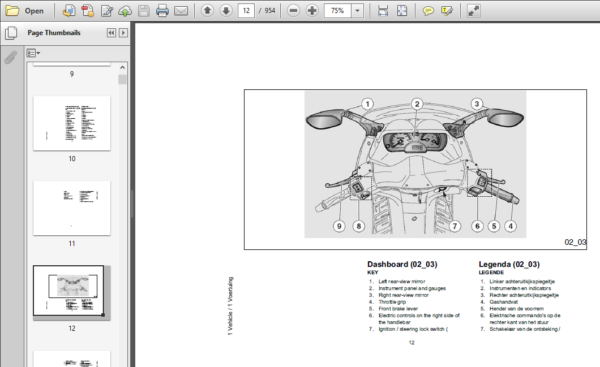Click the '02_03' figure label
The width and height of the screenshot is (600, 367).
pyautogui.click(x=575, y=242)
